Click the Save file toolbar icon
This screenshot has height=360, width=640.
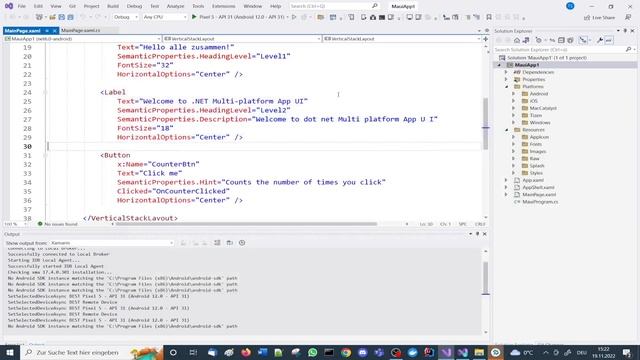[x=62, y=17]
